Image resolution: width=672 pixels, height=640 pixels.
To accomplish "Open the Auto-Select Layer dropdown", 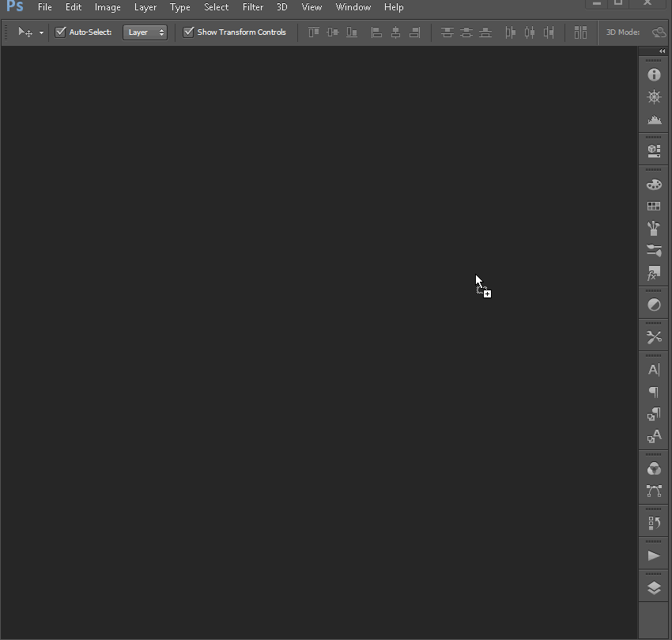I will pos(145,32).
